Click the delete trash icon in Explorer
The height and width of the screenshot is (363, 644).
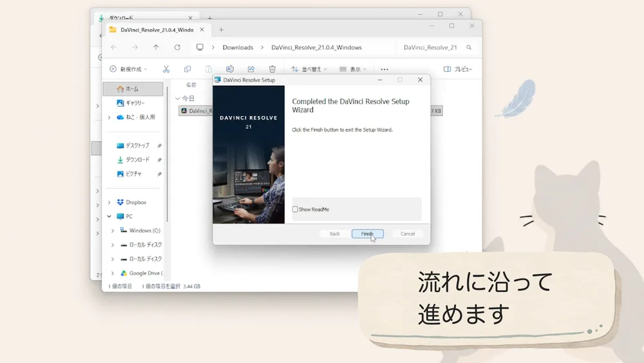click(272, 69)
